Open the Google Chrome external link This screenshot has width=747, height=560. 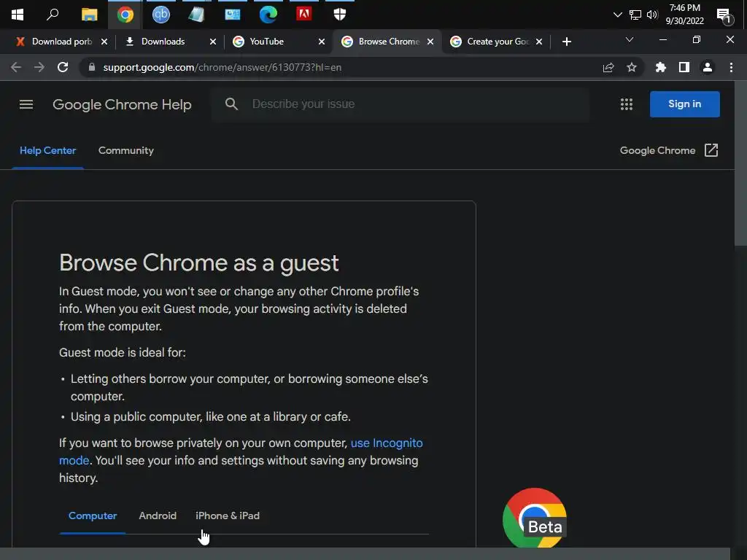[x=668, y=150]
